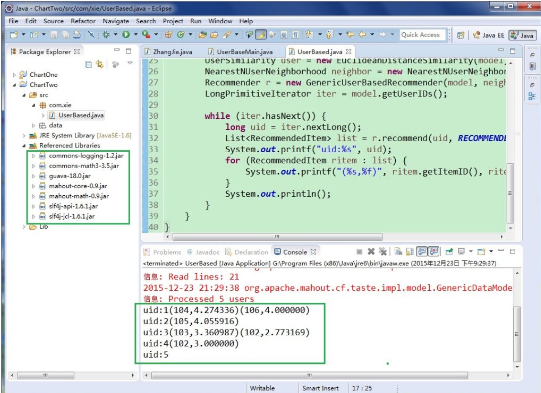Toggle Mark Occurrences in the toolbar
541x393 pixels.
[261, 35]
